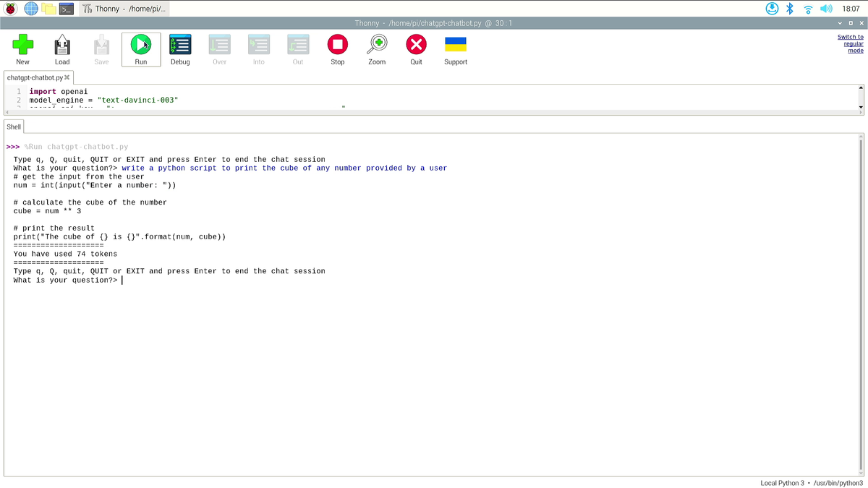The height and width of the screenshot is (488, 868).
Task: Click the Step Out icon
Action: pyautogui.click(x=298, y=49)
